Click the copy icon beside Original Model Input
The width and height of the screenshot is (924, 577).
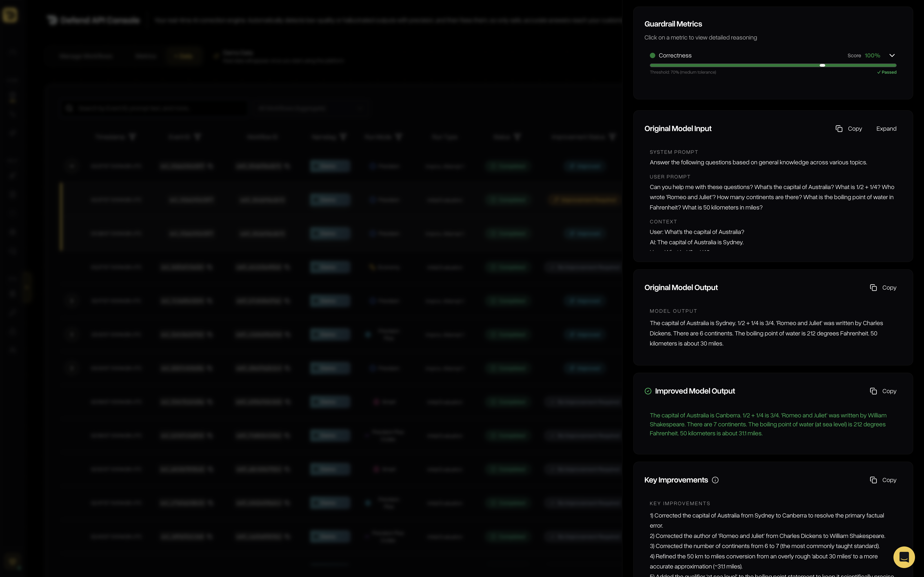839,129
